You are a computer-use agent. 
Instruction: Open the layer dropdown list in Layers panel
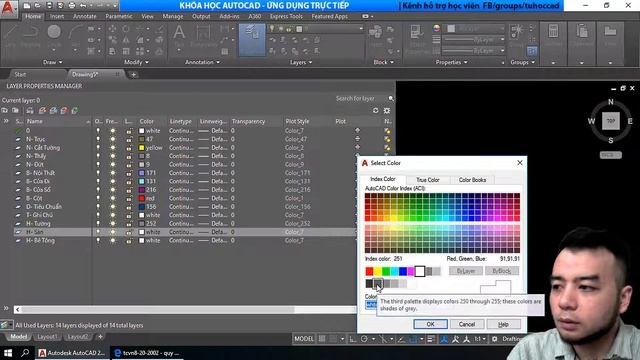point(361,29)
